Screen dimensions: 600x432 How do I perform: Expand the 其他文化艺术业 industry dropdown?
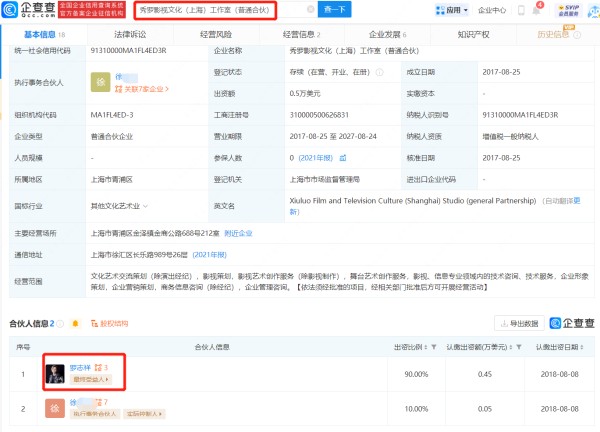[146, 206]
